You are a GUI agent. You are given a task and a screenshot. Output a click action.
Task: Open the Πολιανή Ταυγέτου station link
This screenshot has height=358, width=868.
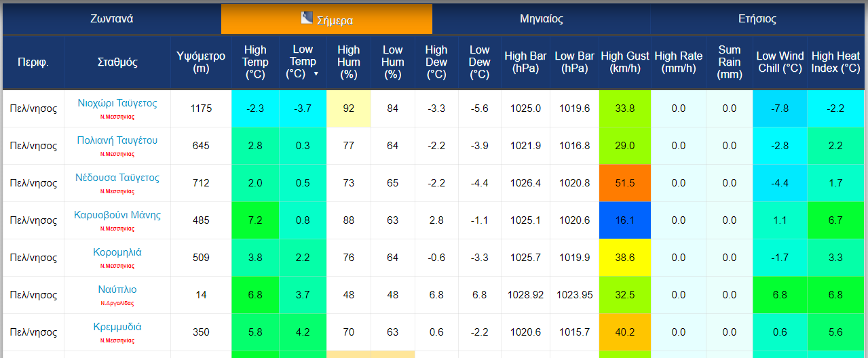[x=117, y=140]
